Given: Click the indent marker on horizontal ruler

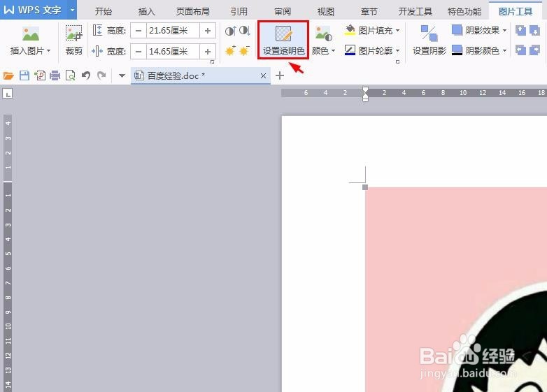Looking at the screenshot, I should pos(365,94).
